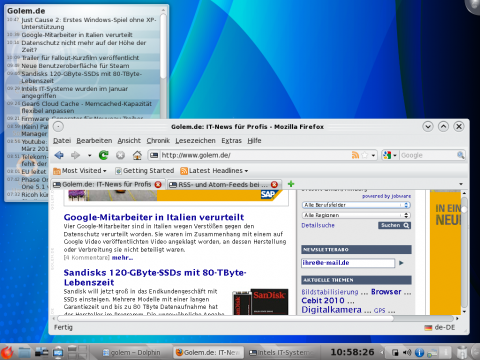Open the Extras menu
The width and height of the screenshot is (480, 360).
point(231,141)
